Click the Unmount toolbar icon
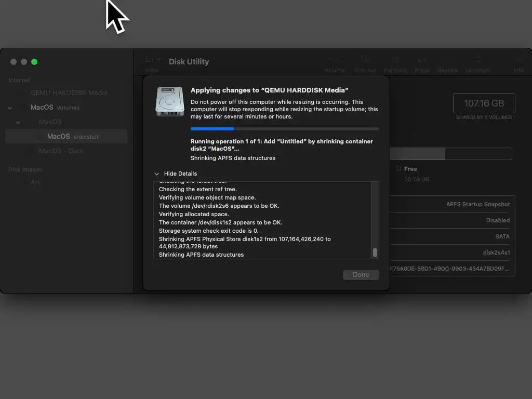 coord(478,64)
